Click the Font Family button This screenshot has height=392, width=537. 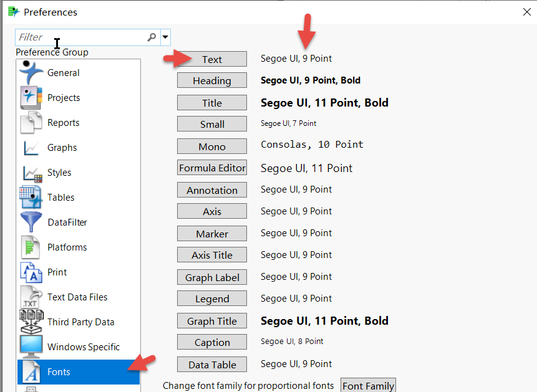368,386
